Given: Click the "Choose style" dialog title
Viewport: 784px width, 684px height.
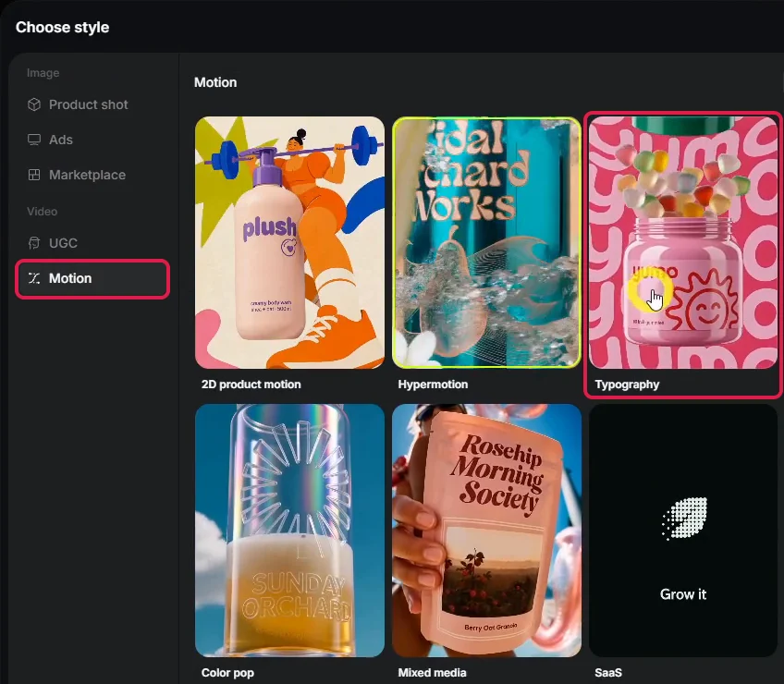Looking at the screenshot, I should [x=63, y=27].
